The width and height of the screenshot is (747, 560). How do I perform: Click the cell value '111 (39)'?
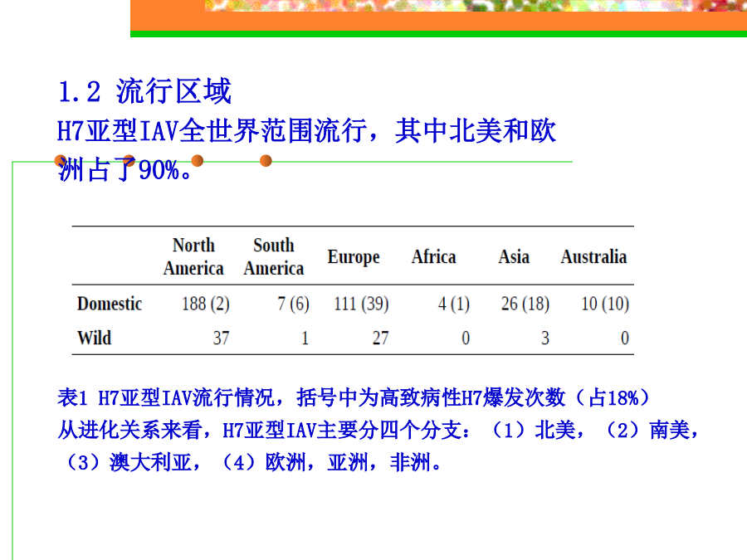[361, 304]
